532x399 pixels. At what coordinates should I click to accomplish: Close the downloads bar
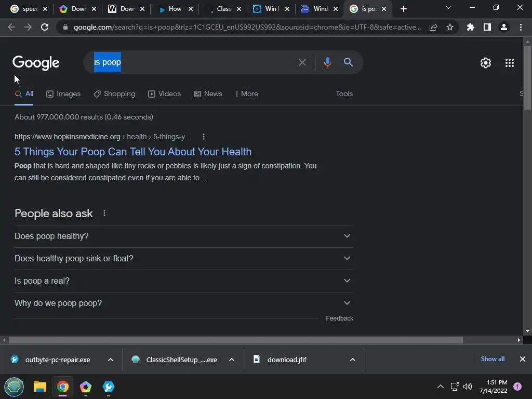coord(523,359)
